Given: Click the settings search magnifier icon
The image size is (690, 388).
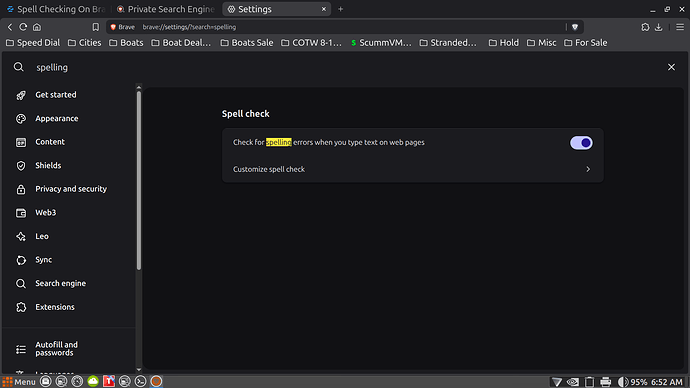Looking at the screenshot, I should [18, 67].
